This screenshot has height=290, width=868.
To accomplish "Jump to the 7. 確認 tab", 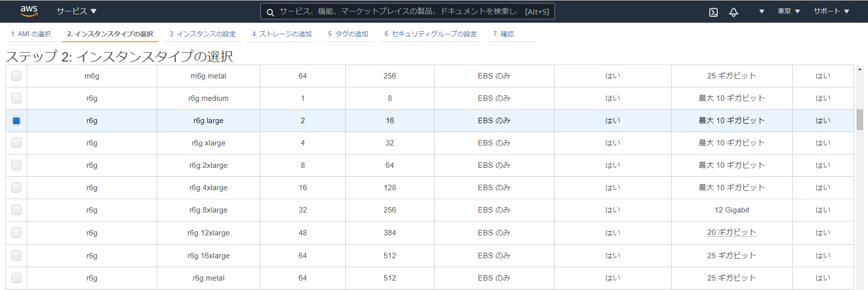I will [503, 34].
